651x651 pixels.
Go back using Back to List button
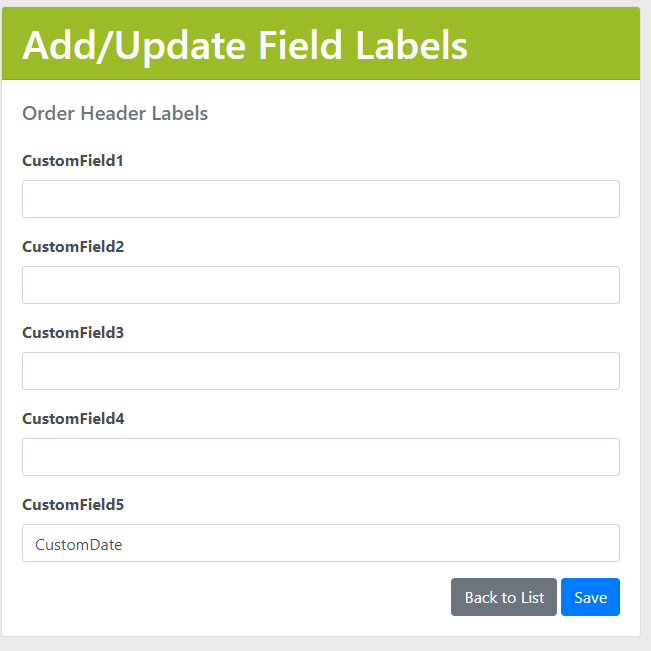(504, 597)
